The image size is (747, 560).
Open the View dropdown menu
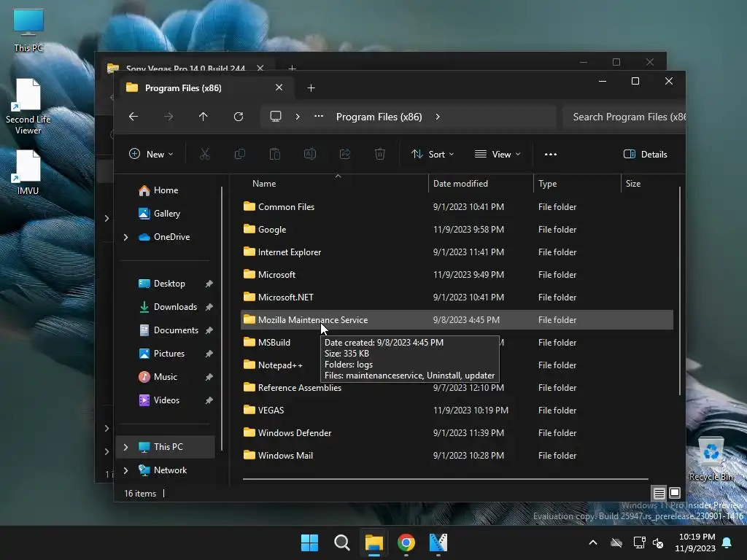pos(498,154)
